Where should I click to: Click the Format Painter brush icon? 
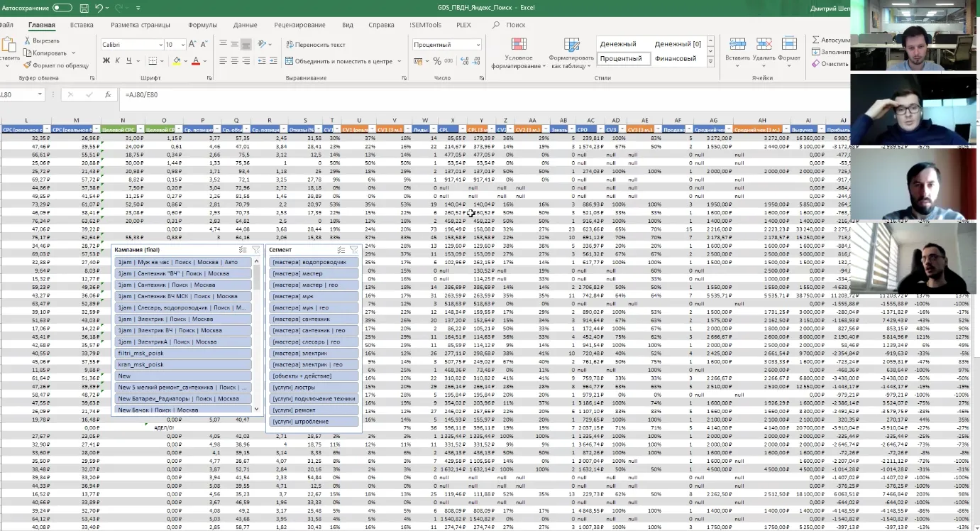point(27,65)
